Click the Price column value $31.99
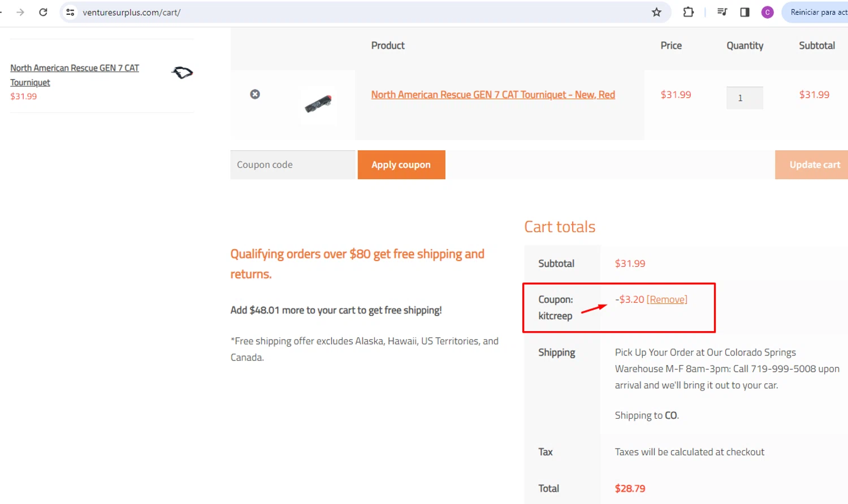 point(676,95)
